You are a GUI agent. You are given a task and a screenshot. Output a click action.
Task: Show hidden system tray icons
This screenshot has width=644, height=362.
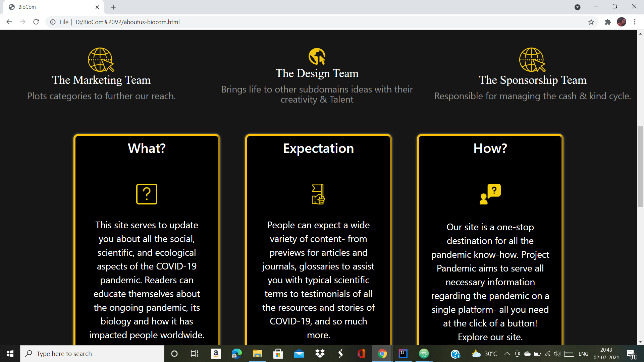point(507,354)
